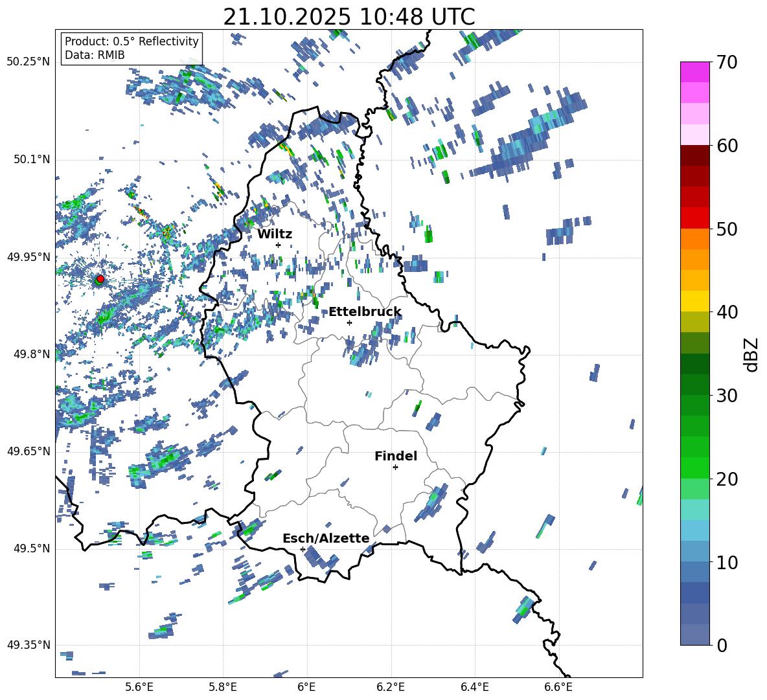Click the Data: RMIB text

point(95,55)
